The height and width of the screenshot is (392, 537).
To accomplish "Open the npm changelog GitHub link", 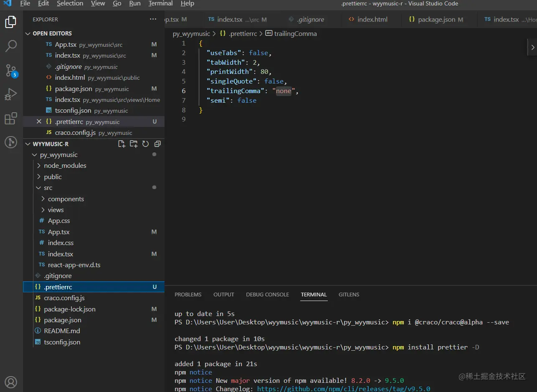I will [343, 389].
